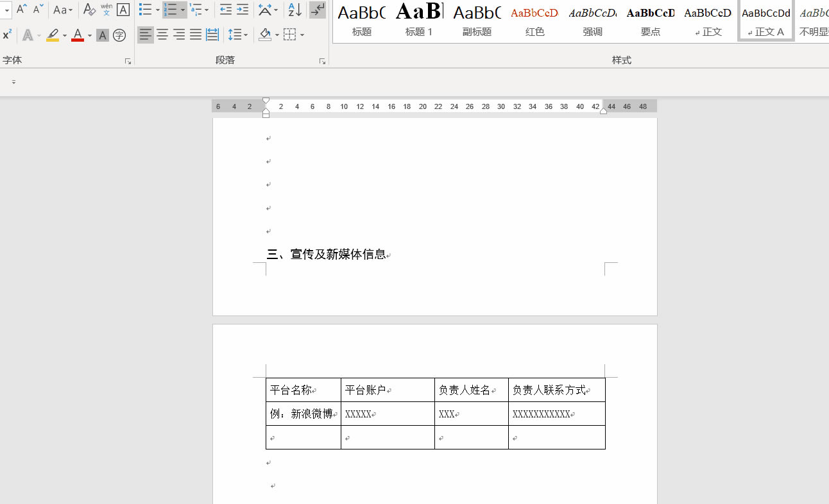Apply superscript formatting
The height and width of the screenshot is (504, 829).
click(6, 34)
